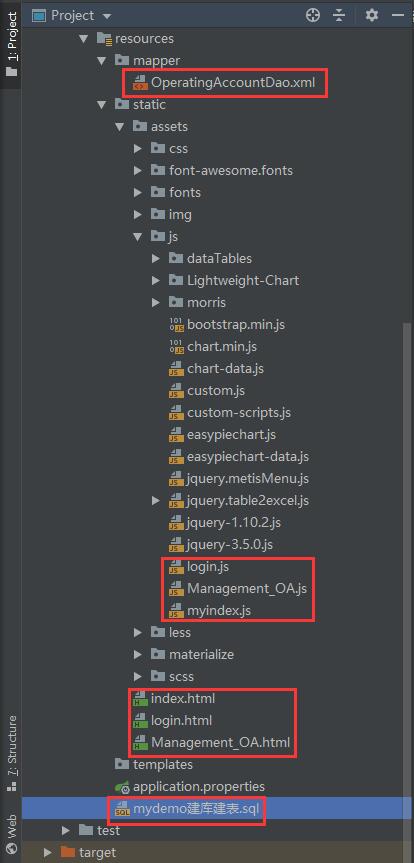Collapse the js folder arrow
This screenshot has width=414, height=863.
click(138, 237)
